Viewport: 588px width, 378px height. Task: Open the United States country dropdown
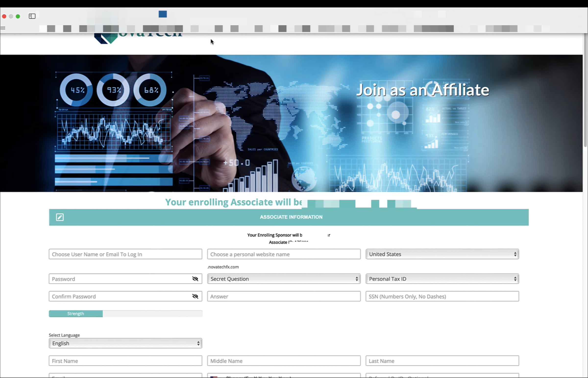(442, 254)
